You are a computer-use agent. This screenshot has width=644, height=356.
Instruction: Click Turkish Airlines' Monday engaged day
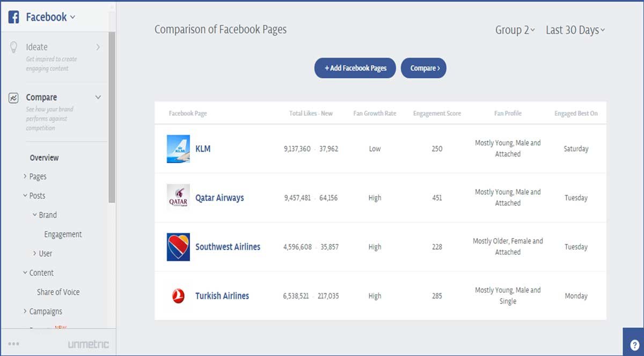point(576,296)
